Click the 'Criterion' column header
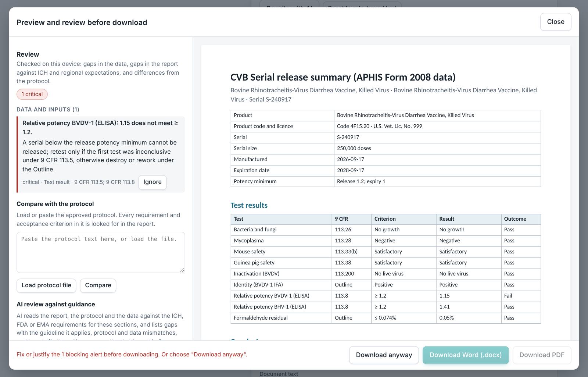The width and height of the screenshot is (588, 377). pyautogui.click(x=404, y=219)
